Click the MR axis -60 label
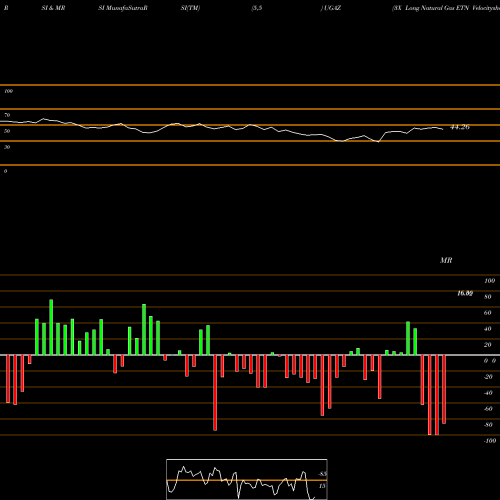 [x=488, y=409]
